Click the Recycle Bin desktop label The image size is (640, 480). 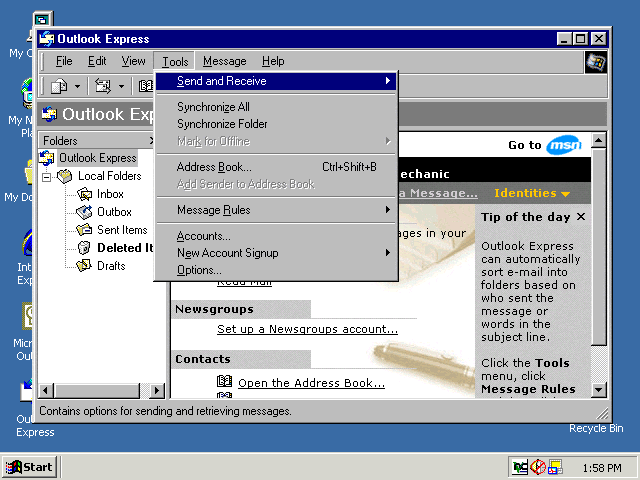(x=596, y=429)
